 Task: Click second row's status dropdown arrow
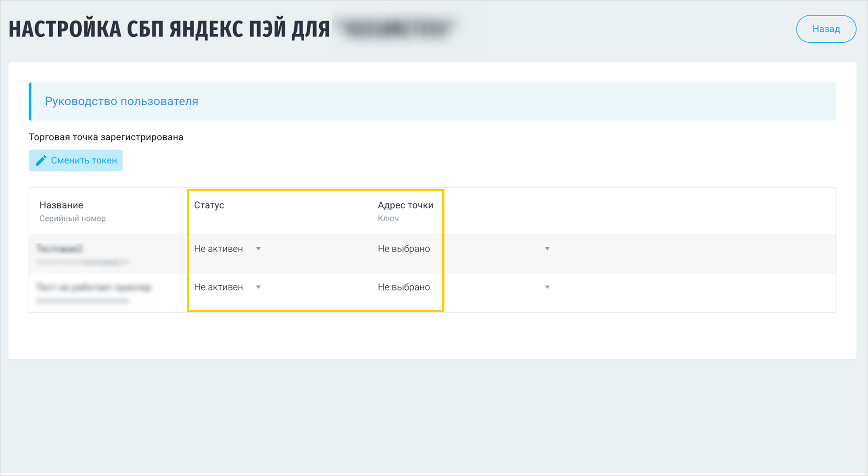pos(258,287)
